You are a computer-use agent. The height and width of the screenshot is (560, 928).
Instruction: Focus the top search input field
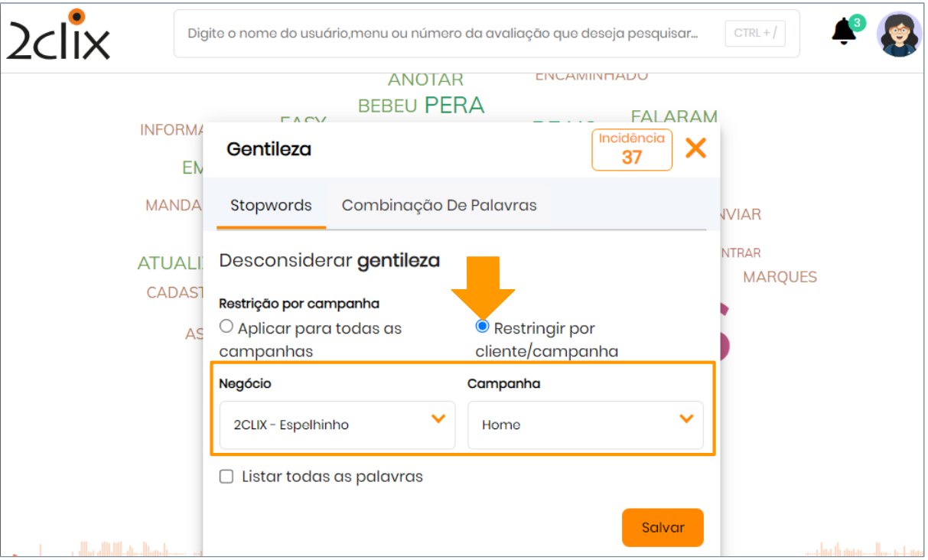pos(444,34)
